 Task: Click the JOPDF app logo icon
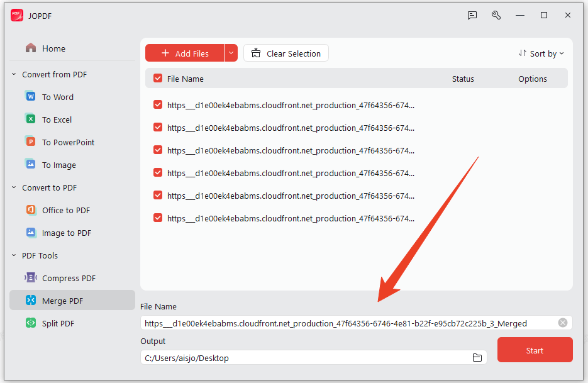[17, 15]
